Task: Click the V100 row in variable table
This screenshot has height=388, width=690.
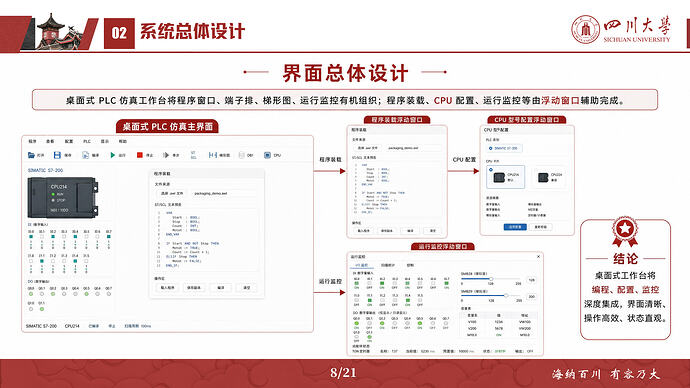Action: pos(500,322)
